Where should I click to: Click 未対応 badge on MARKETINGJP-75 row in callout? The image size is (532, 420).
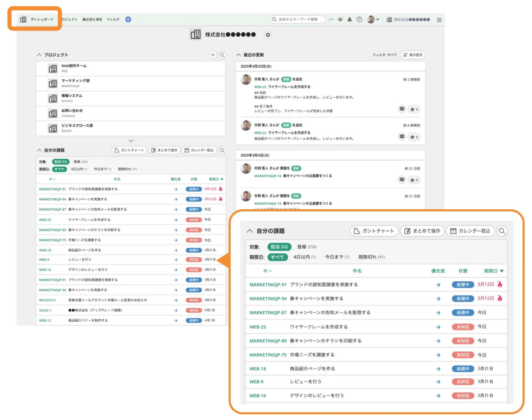coord(463,355)
